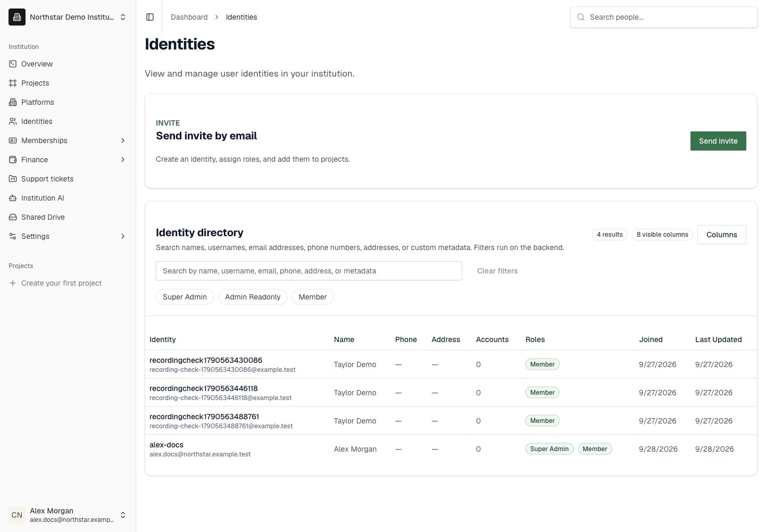Click the Institution AI robot icon
766x532 pixels.
coord(13,198)
